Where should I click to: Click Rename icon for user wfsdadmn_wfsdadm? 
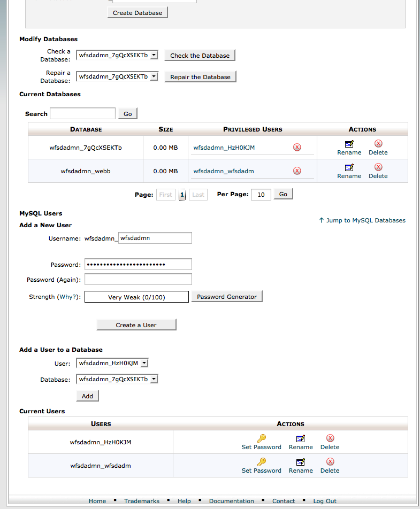300,462
